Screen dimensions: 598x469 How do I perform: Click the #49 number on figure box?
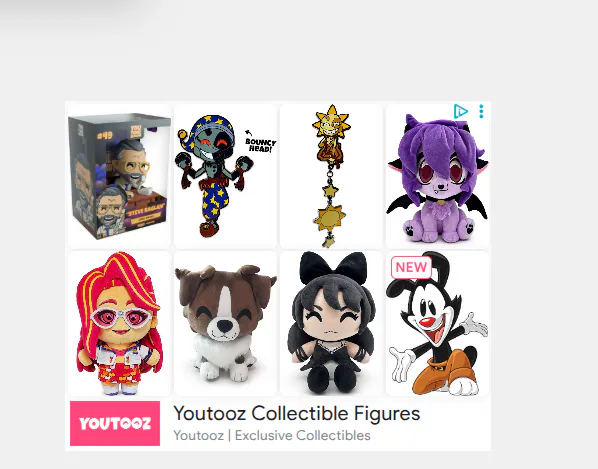click(104, 135)
